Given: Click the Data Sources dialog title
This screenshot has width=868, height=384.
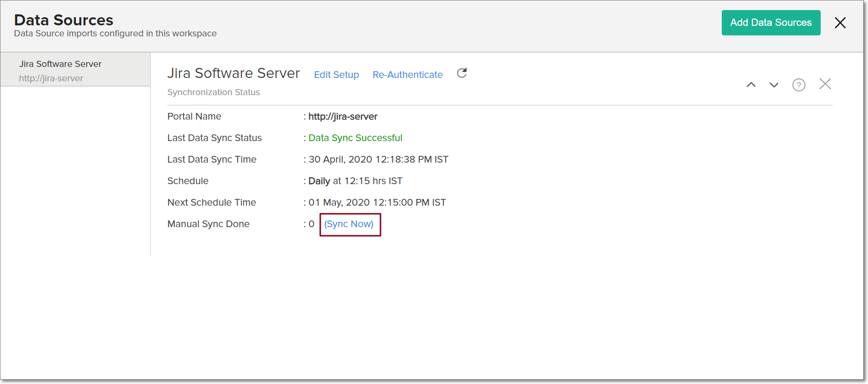Looking at the screenshot, I should coord(64,20).
